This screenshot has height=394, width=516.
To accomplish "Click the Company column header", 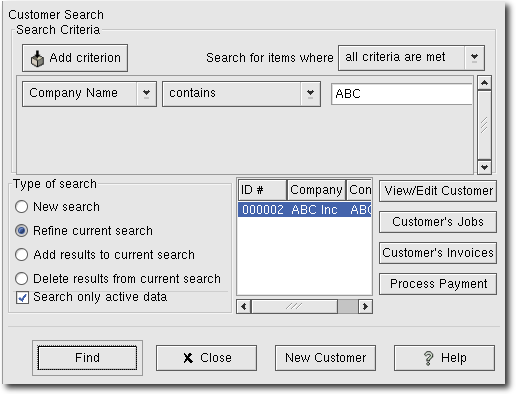I will (316, 190).
